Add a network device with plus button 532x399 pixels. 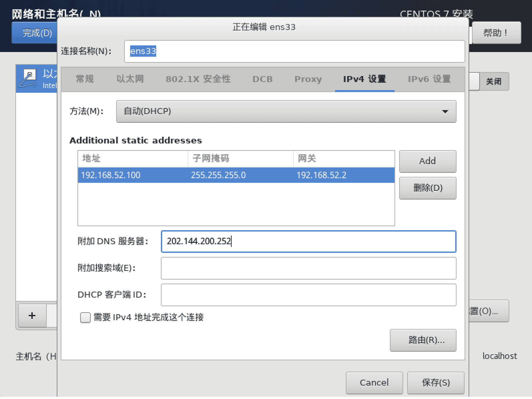pos(32,316)
